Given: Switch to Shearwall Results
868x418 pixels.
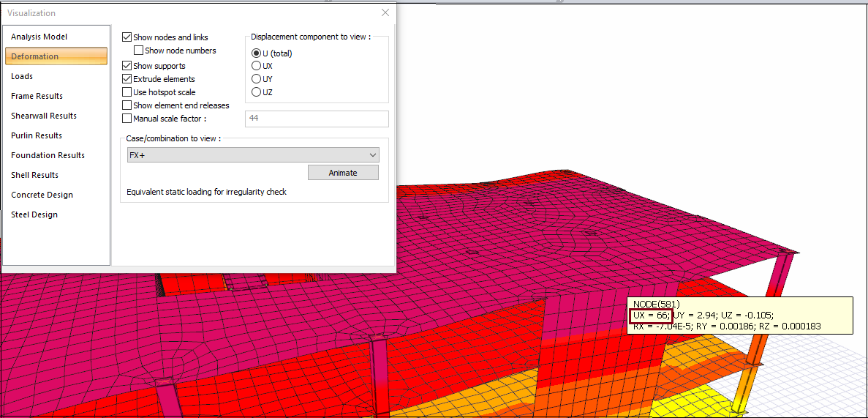Looking at the screenshot, I should [x=43, y=116].
